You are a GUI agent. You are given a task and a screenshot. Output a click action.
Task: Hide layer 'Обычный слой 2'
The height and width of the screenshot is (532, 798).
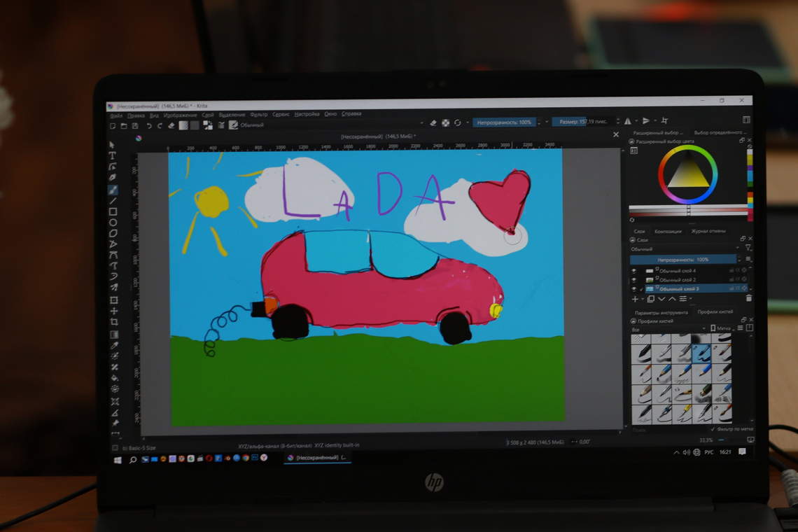click(x=633, y=280)
